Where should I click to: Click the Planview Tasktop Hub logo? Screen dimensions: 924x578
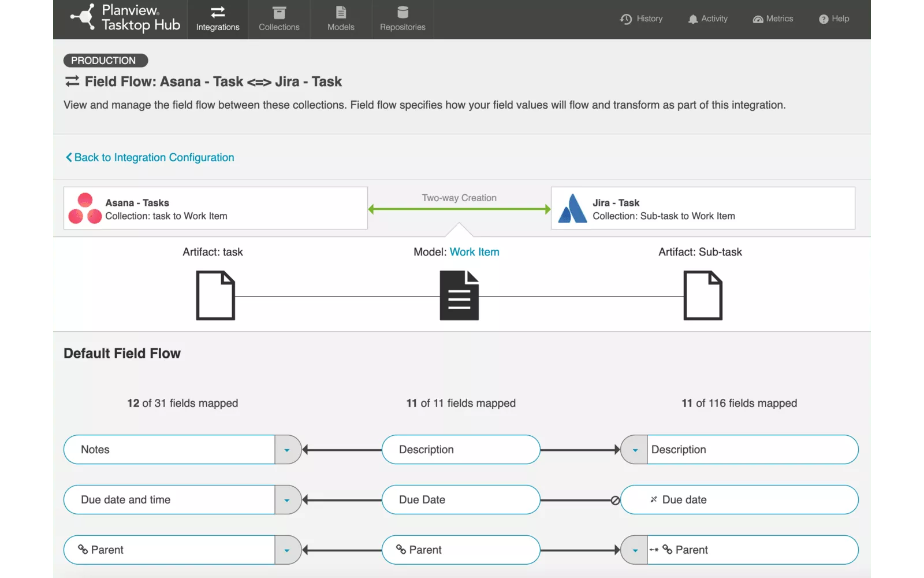[125, 18]
